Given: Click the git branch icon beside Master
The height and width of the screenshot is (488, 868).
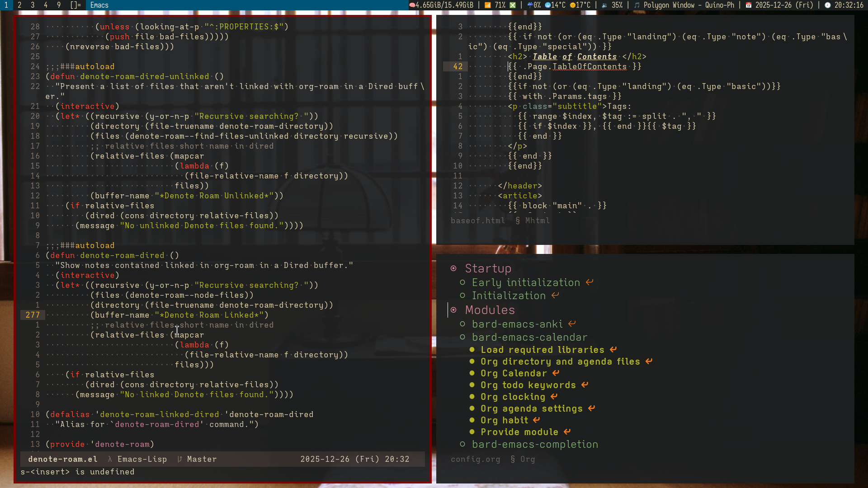Looking at the screenshot, I should [x=179, y=459].
